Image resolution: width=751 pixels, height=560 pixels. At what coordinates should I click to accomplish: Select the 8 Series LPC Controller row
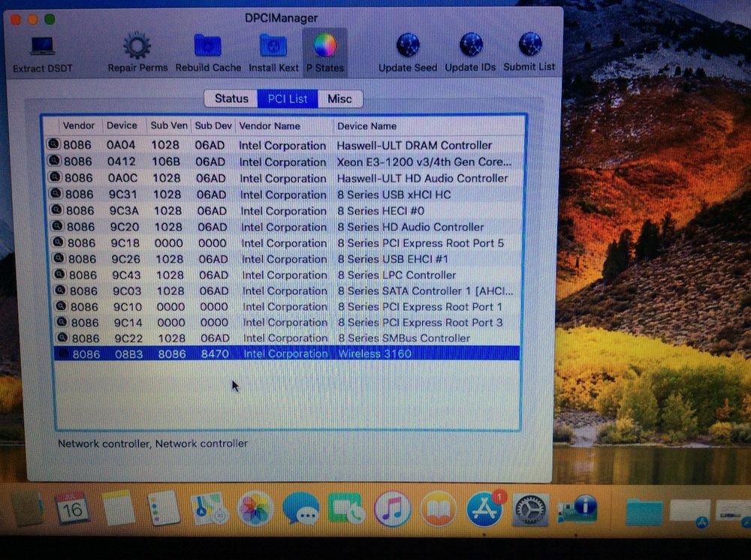397,275
